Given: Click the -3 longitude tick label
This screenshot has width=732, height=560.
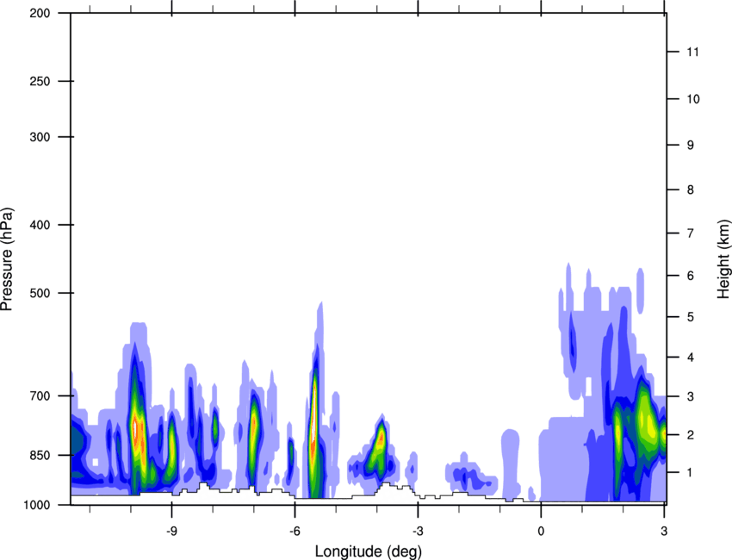Looking at the screenshot, I should click(418, 531).
